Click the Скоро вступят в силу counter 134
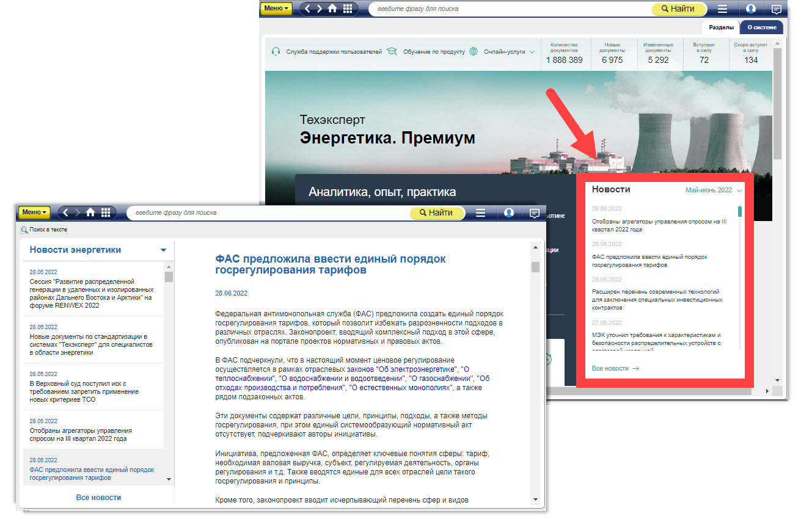This screenshot has width=812, height=519. coord(751,53)
